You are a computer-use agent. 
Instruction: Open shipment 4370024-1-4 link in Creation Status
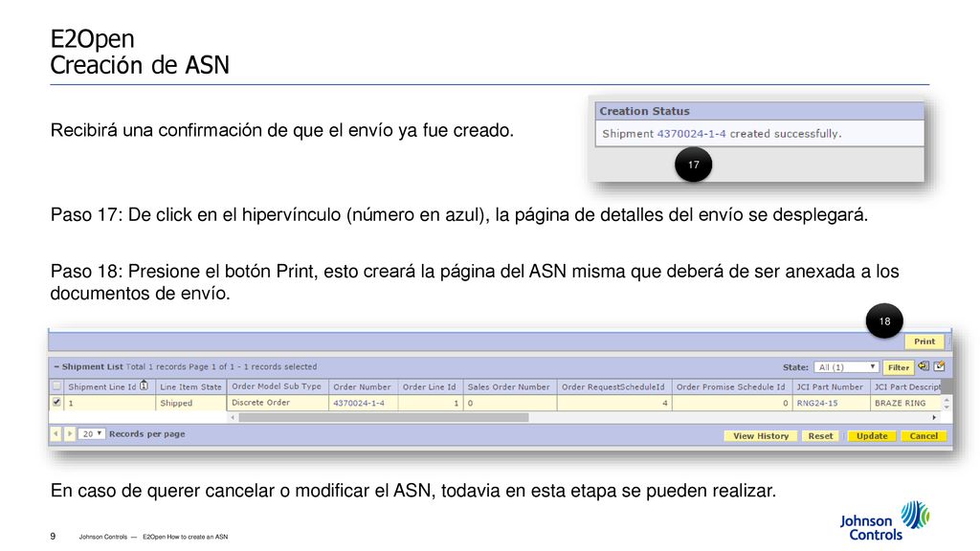tap(691, 134)
